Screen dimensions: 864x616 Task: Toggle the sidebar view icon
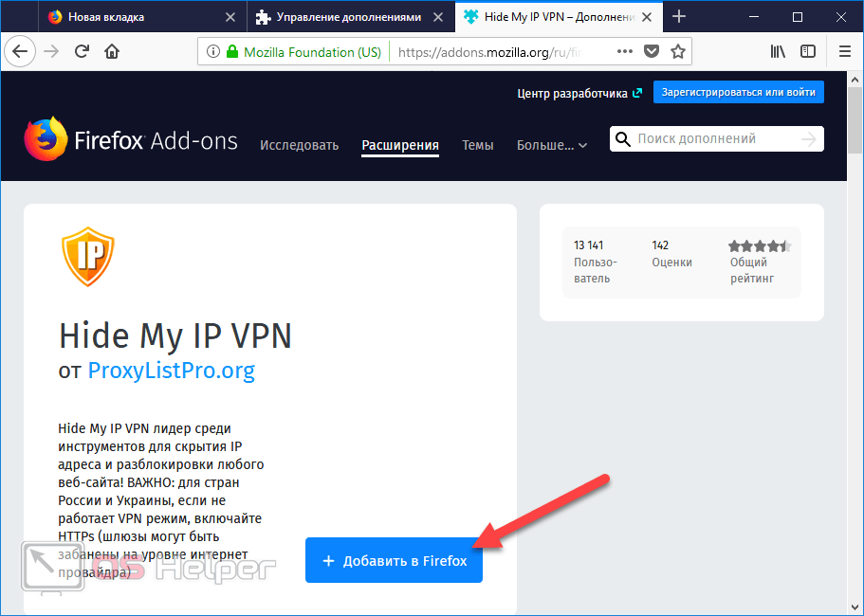pyautogui.click(x=807, y=52)
